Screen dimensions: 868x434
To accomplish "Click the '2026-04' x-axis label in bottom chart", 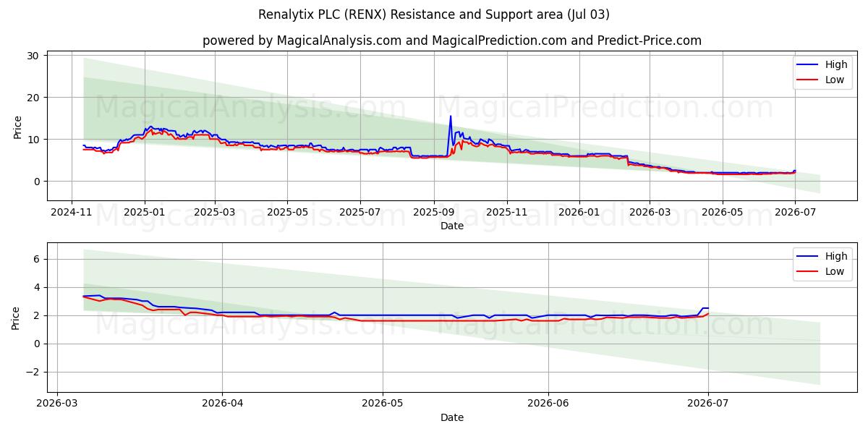I will point(222,404).
